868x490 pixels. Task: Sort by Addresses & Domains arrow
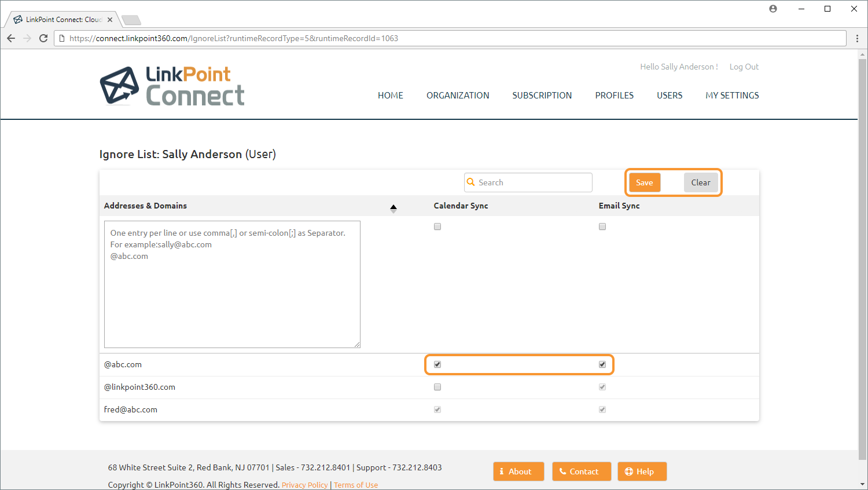(393, 209)
